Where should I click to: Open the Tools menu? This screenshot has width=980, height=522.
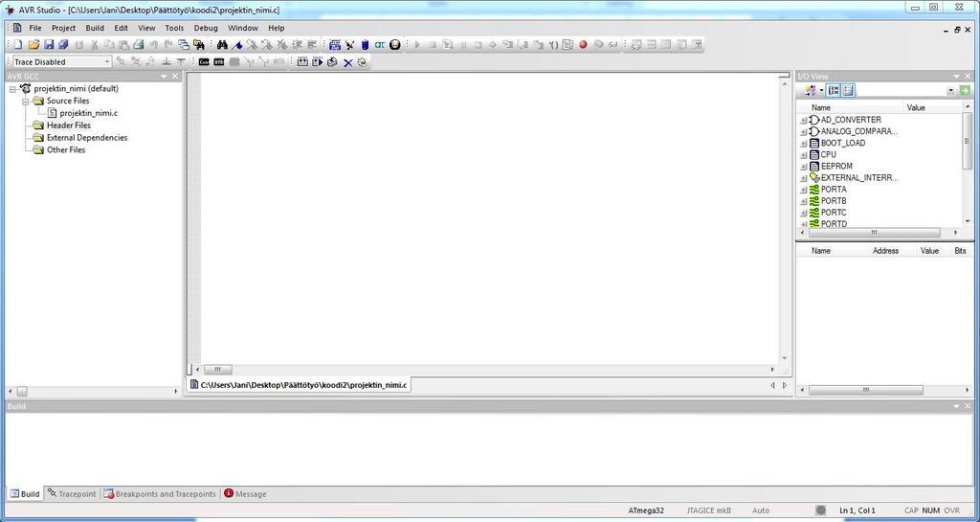tap(174, 28)
